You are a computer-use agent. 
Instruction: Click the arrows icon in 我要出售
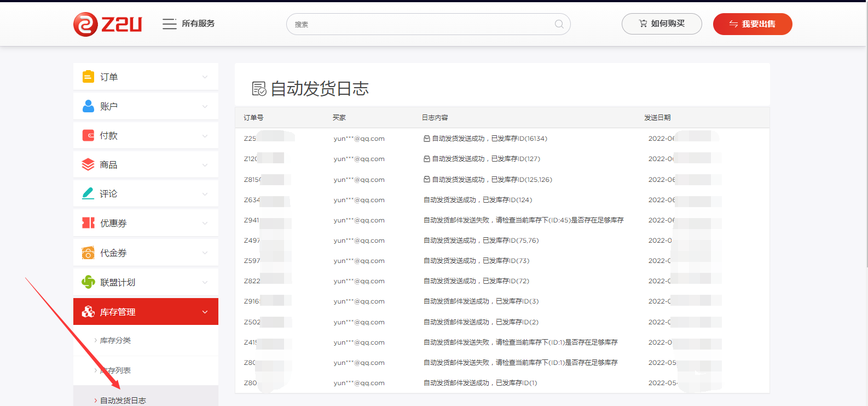[733, 24]
